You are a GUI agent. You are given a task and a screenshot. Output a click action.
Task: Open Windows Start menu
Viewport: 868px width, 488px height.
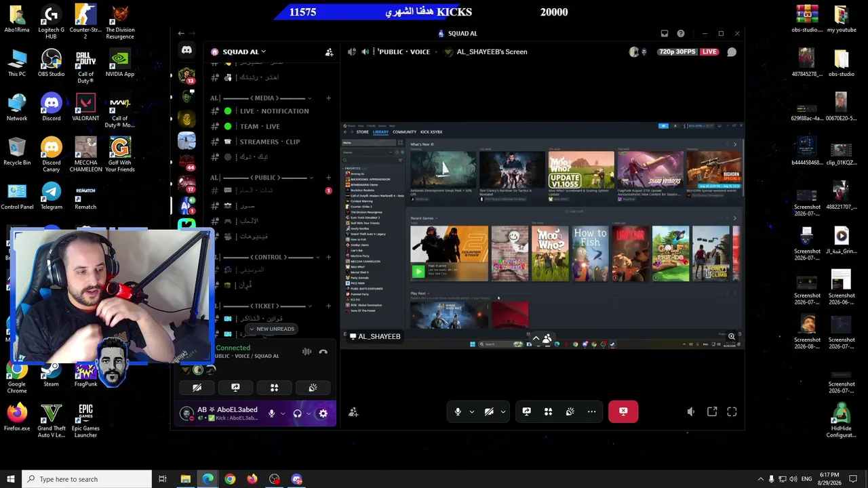10,479
